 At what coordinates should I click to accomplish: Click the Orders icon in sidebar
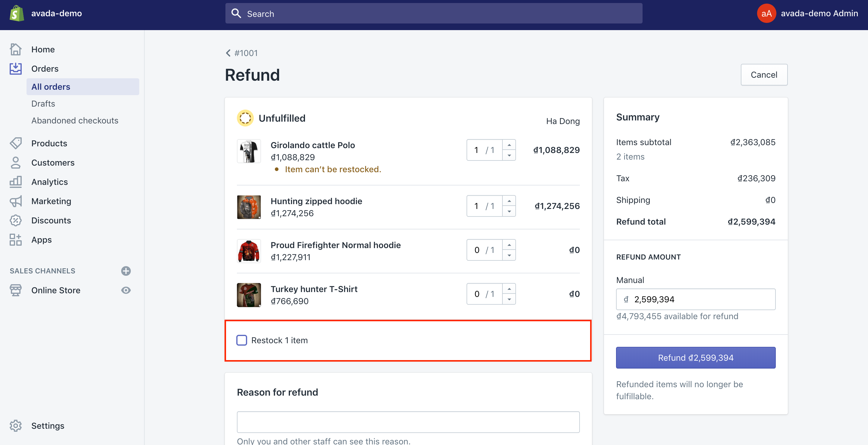16,68
